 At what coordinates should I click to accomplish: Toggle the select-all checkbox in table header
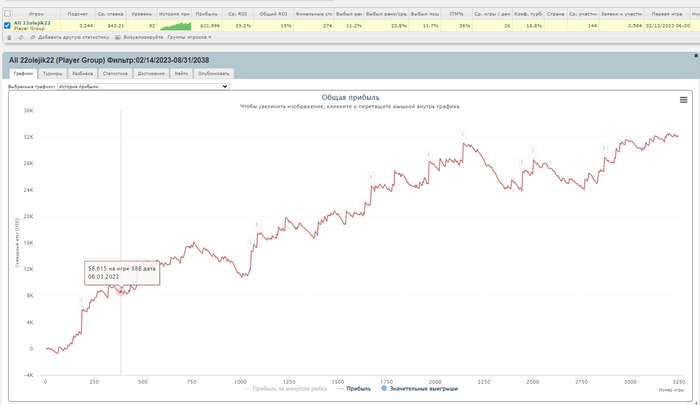point(8,14)
